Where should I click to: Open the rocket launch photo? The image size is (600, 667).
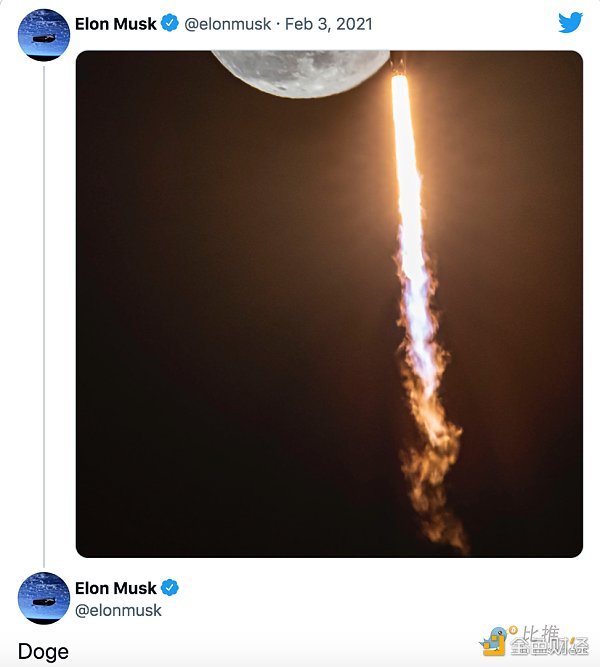point(329,304)
